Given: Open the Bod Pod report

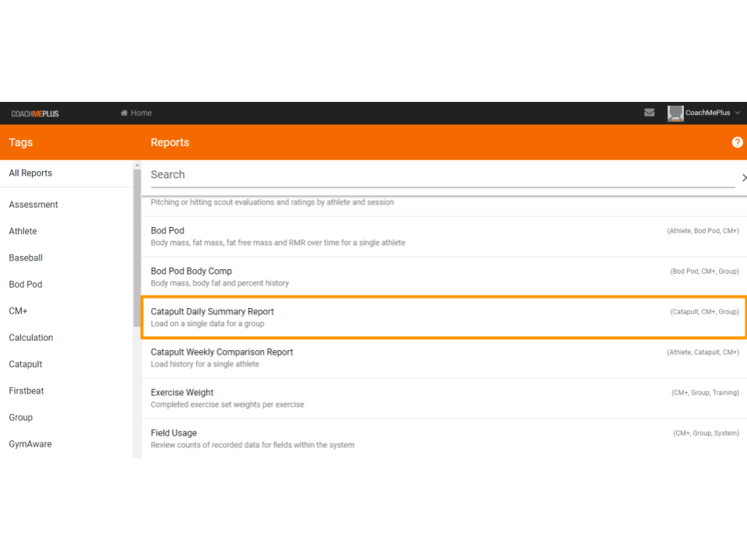Looking at the screenshot, I should [x=444, y=236].
